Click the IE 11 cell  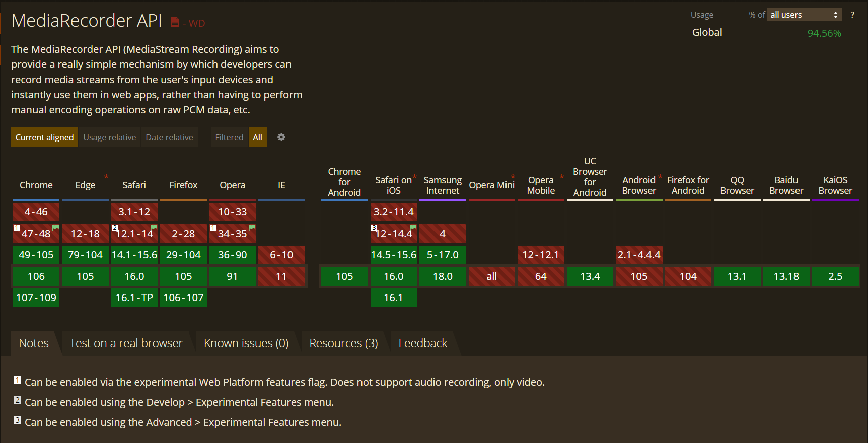(x=281, y=276)
